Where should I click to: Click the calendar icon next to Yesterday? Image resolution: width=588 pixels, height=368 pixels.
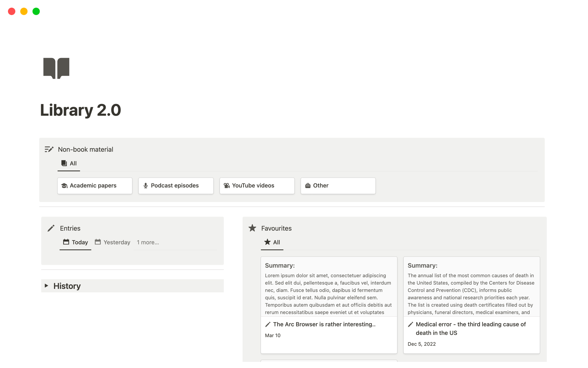[98, 242]
